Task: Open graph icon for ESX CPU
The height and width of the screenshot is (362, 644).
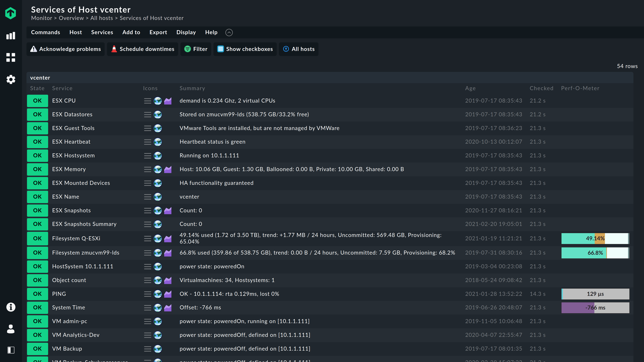Action: (x=168, y=101)
